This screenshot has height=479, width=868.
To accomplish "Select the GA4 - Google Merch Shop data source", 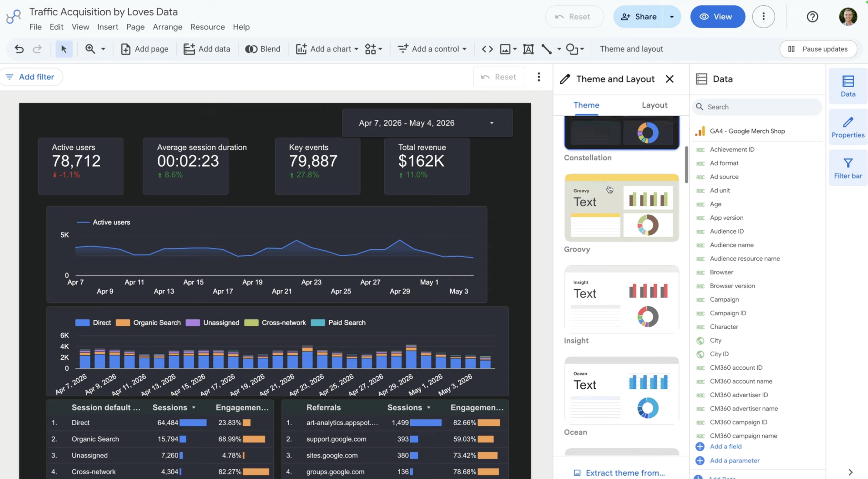I will click(747, 131).
